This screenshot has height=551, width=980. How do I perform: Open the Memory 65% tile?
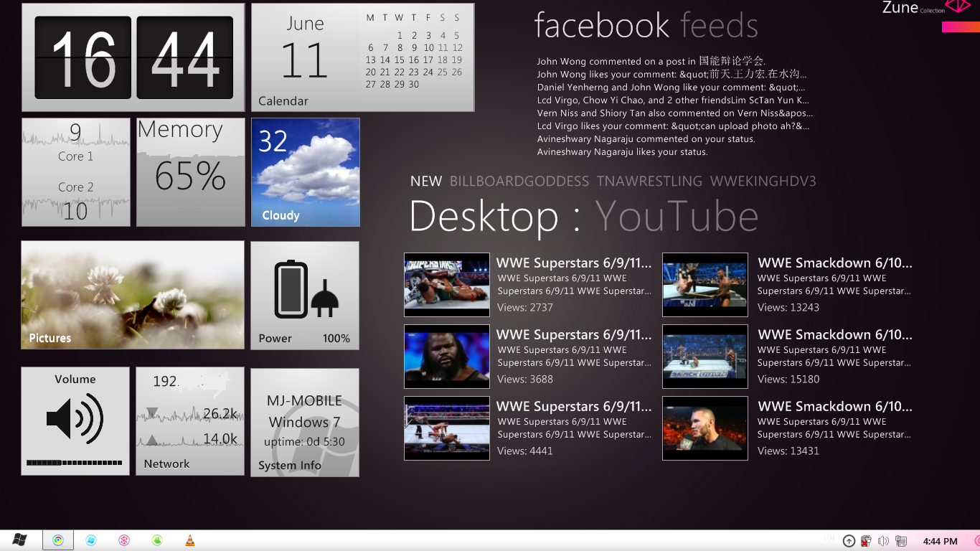pyautogui.click(x=191, y=172)
